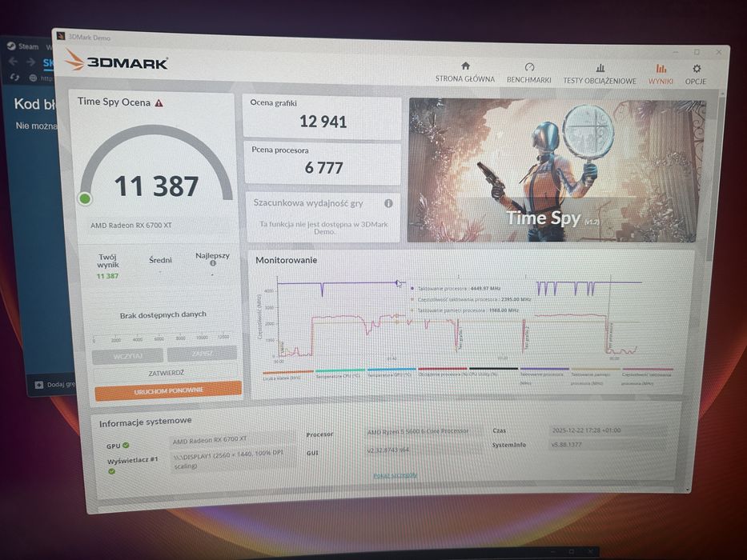This screenshot has height=560, width=747.
Task: Click the overall score 11 387 in the gauge
Action: click(156, 186)
